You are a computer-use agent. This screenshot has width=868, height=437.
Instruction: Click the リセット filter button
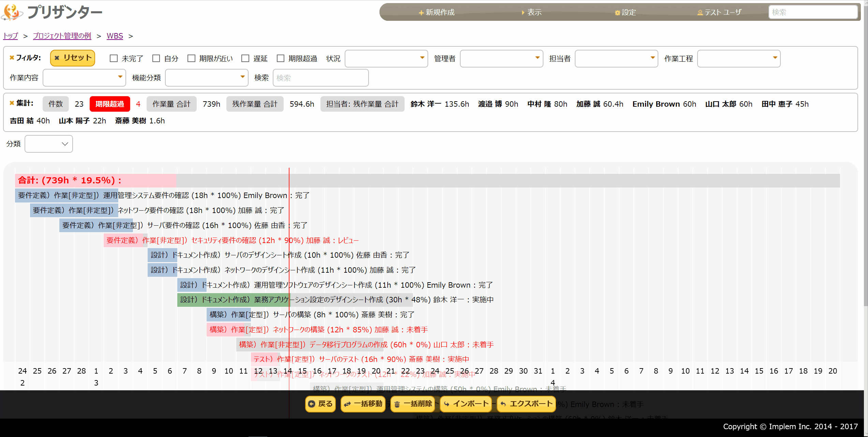(x=73, y=58)
